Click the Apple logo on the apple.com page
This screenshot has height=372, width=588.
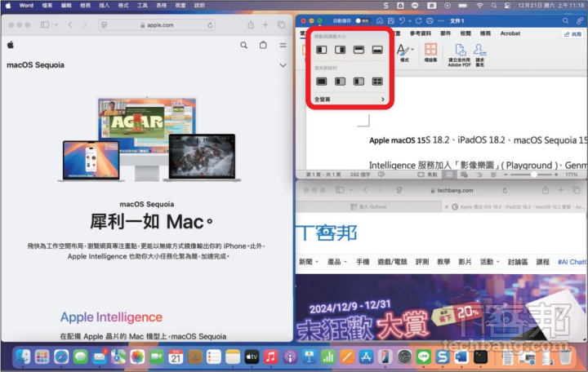click(x=11, y=45)
